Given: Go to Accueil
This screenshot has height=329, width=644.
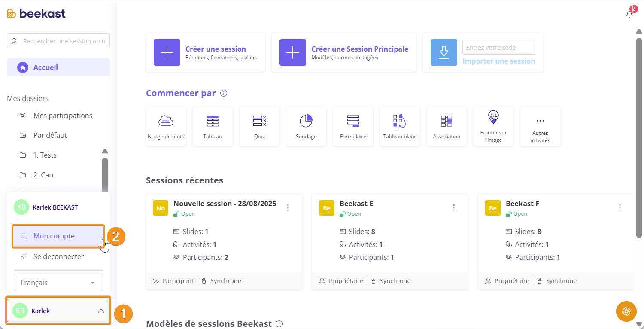Looking at the screenshot, I should [58, 67].
